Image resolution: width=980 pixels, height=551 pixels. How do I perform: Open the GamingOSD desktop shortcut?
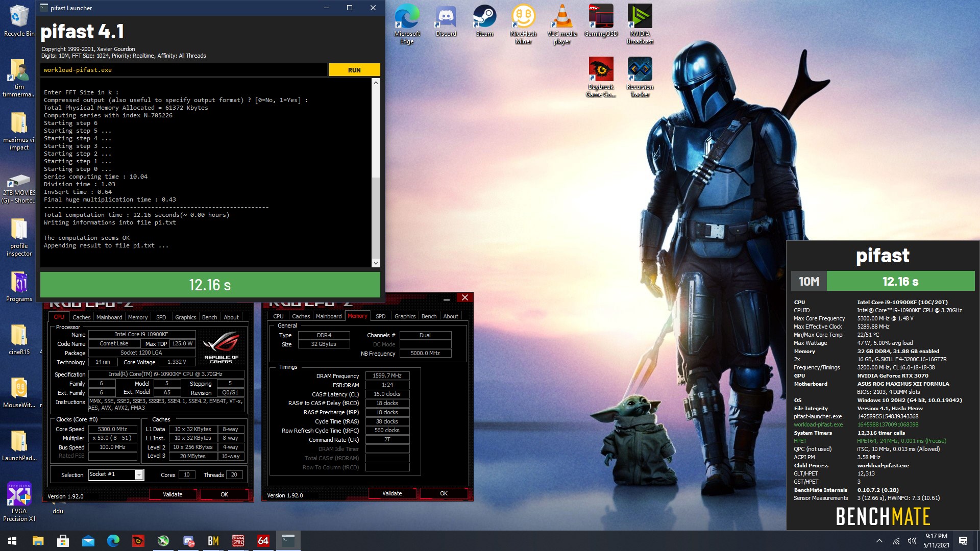tap(601, 20)
